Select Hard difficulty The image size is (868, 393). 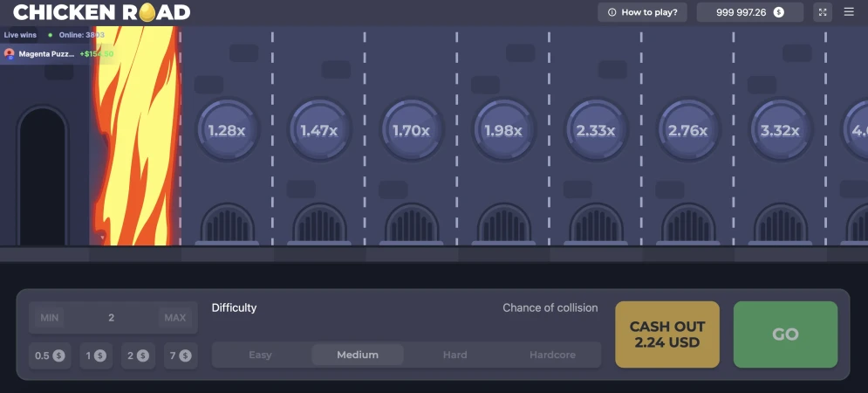tap(455, 355)
